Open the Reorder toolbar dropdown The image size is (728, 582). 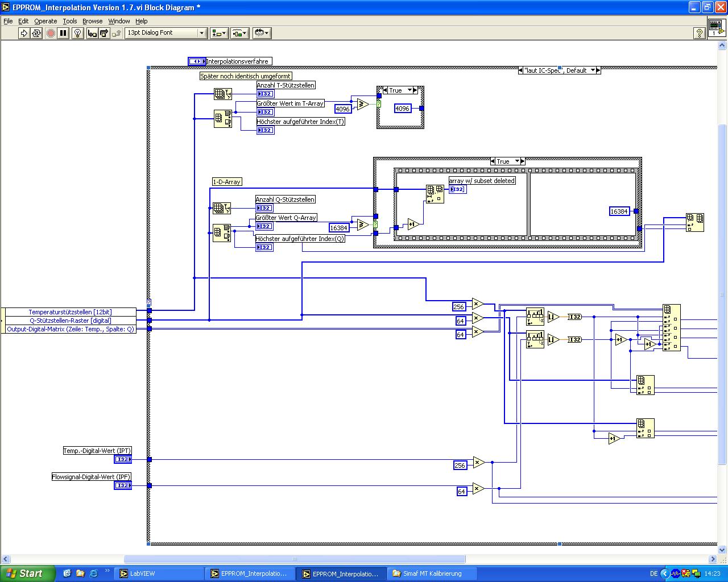[x=262, y=33]
